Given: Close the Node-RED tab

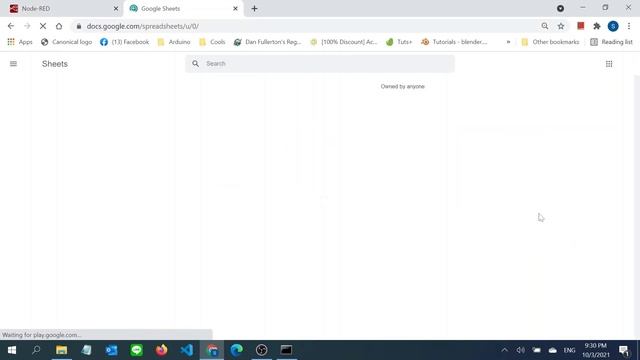Looking at the screenshot, I should click(x=116, y=8).
